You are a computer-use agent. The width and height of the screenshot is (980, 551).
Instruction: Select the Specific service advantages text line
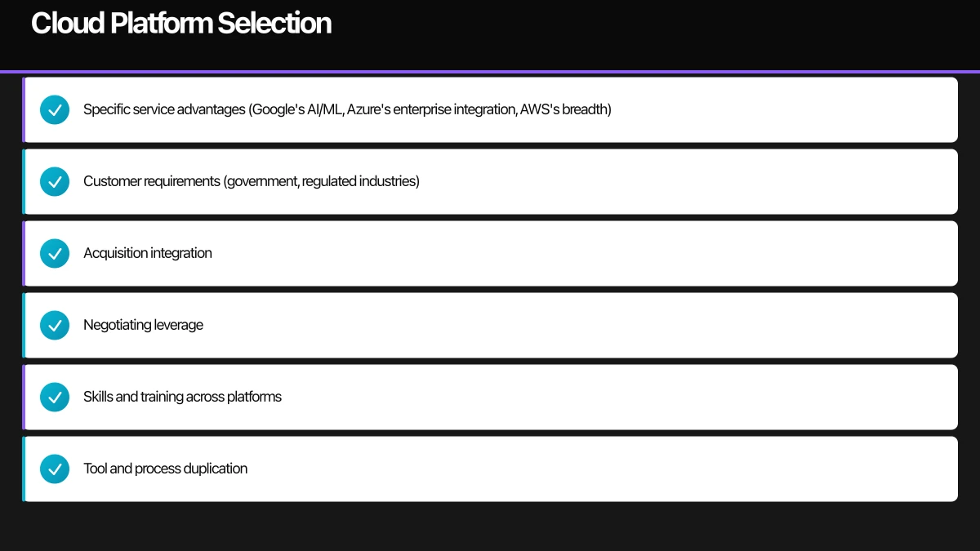(x=347, y=109)
